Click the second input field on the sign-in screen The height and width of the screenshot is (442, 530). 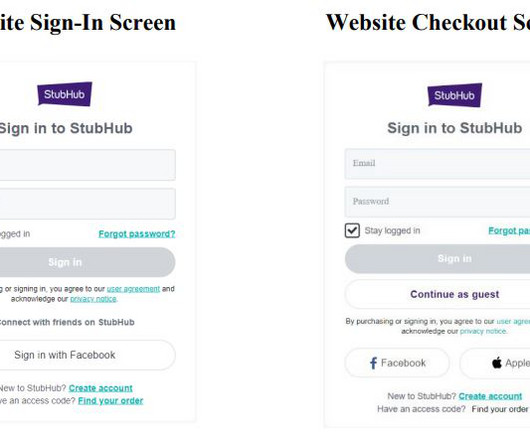(x=87, y=204)
